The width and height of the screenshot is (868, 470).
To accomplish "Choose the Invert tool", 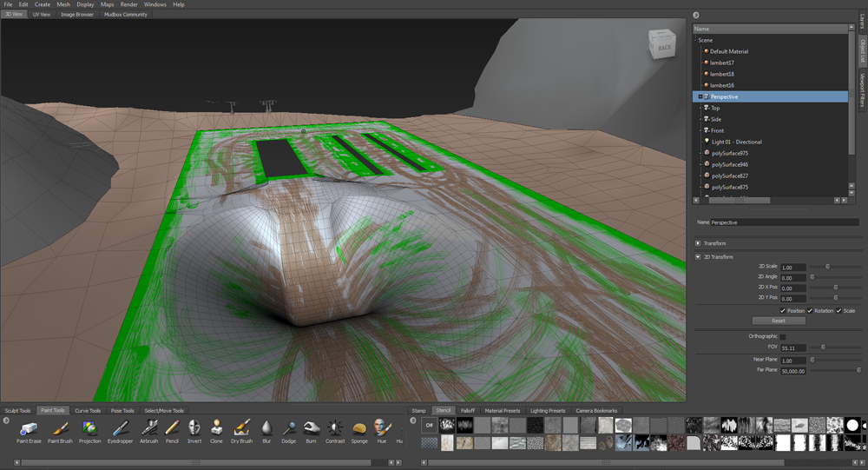I will coord(194,432).
